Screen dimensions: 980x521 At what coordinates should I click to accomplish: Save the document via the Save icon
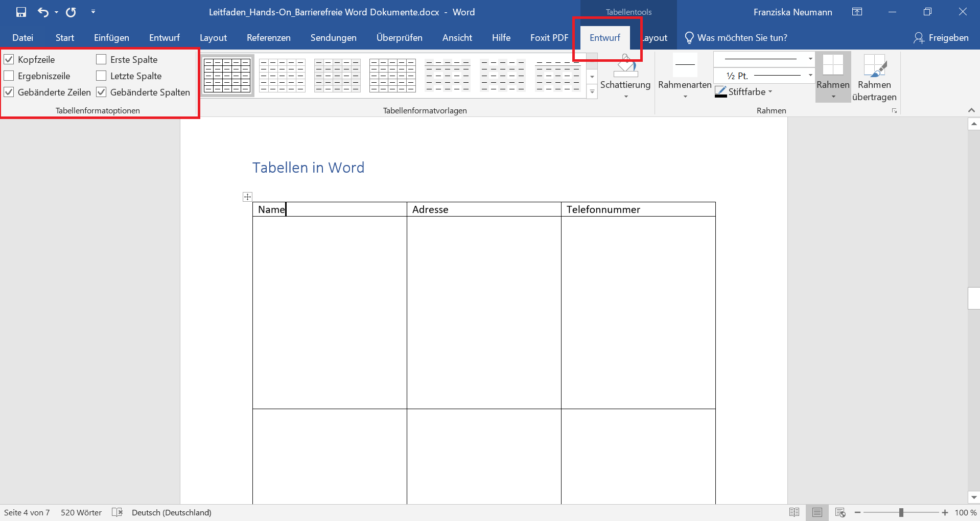(x=21, y=12)
